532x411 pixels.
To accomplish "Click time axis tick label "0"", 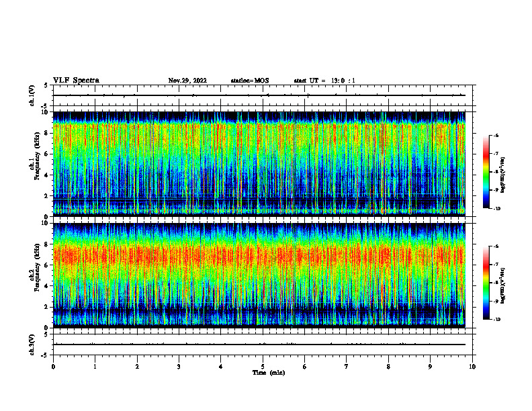I will pos(53,367).
